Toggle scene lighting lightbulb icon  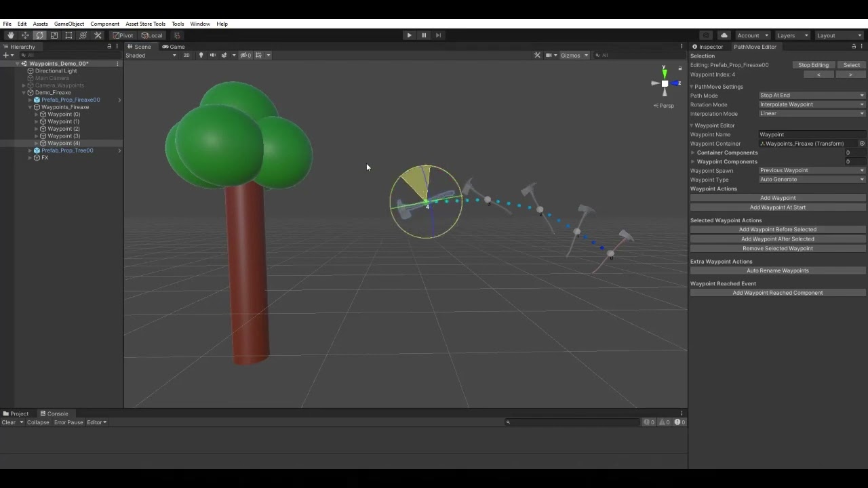pyautogui.click(x=201, y=56)
